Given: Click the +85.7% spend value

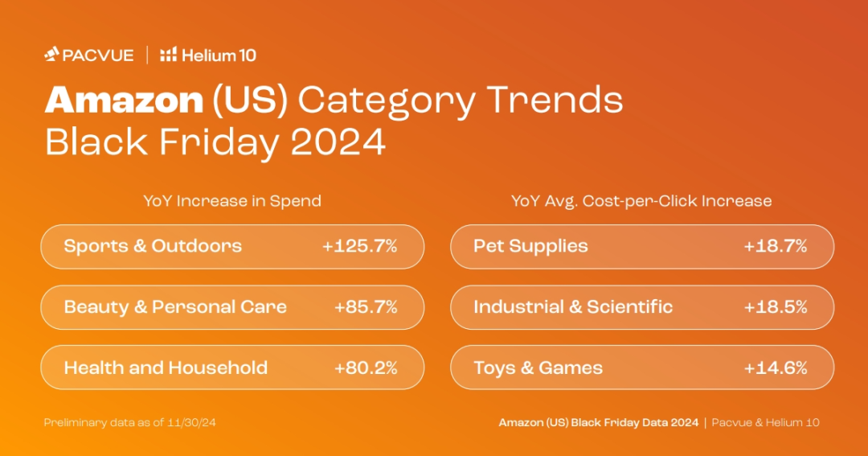Looking at the screenshot, I should pyautogui.click(x=366, y=307).
